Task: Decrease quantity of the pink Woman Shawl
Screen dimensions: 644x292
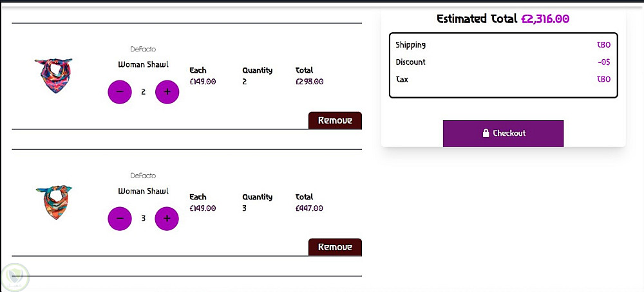Action: pos(120,92)
